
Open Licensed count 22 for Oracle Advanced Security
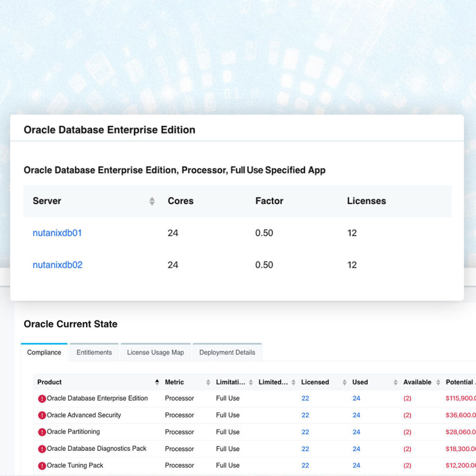(305, 415)
